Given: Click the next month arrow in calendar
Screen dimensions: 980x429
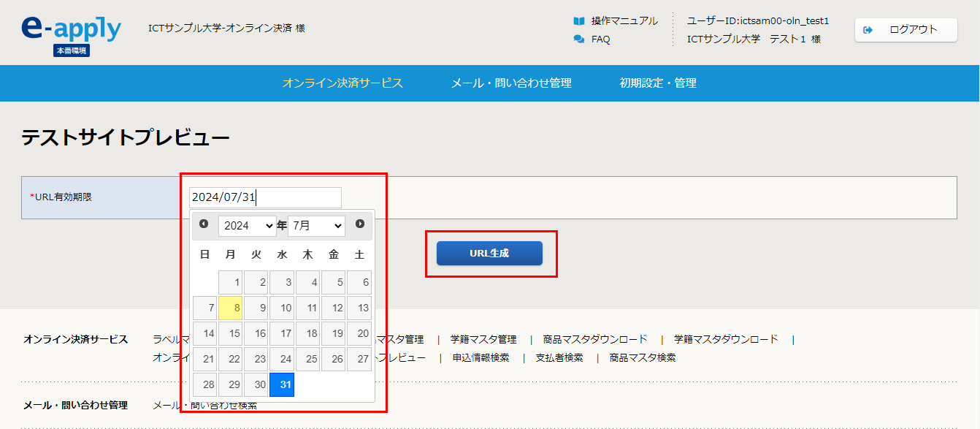Looking at the screenshot, I should pyautogui.click(x=360, y=224).
